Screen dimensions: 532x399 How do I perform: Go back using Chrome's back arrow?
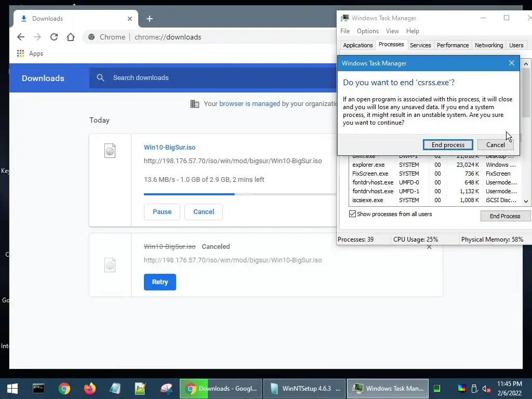[x=21, y=37]
